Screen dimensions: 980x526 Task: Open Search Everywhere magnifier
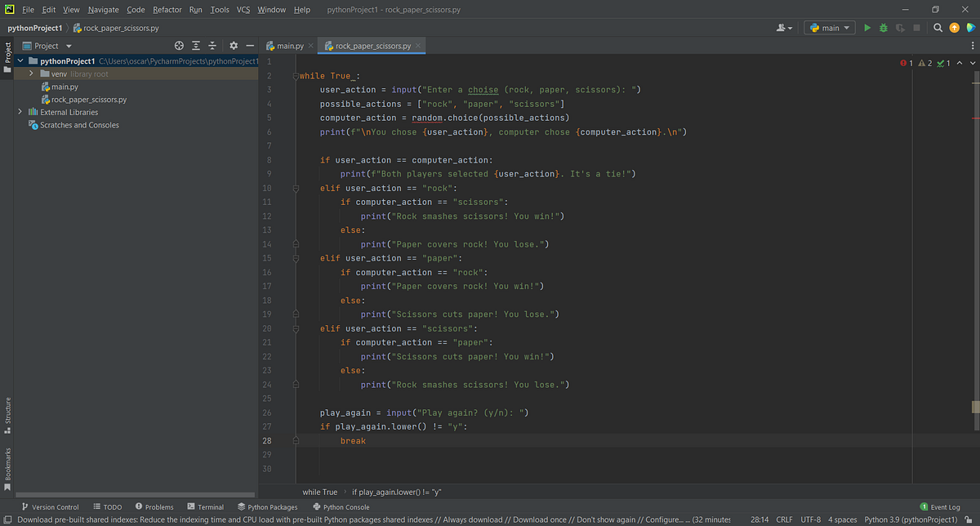938,27
